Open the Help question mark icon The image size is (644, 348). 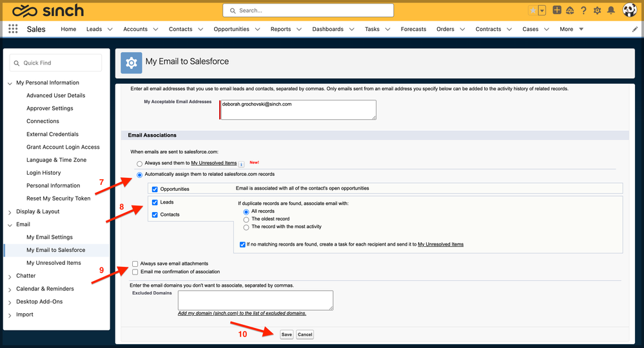tap(583, 11)
